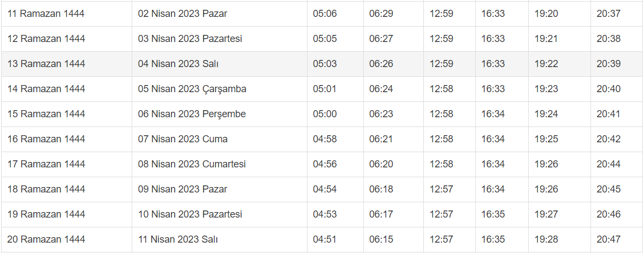Image resolution: width=644 pixels, height=253 pixels.
Task: Select the "04 Nisan 2023 Salı" cell
Action: [x=178, y=64]
